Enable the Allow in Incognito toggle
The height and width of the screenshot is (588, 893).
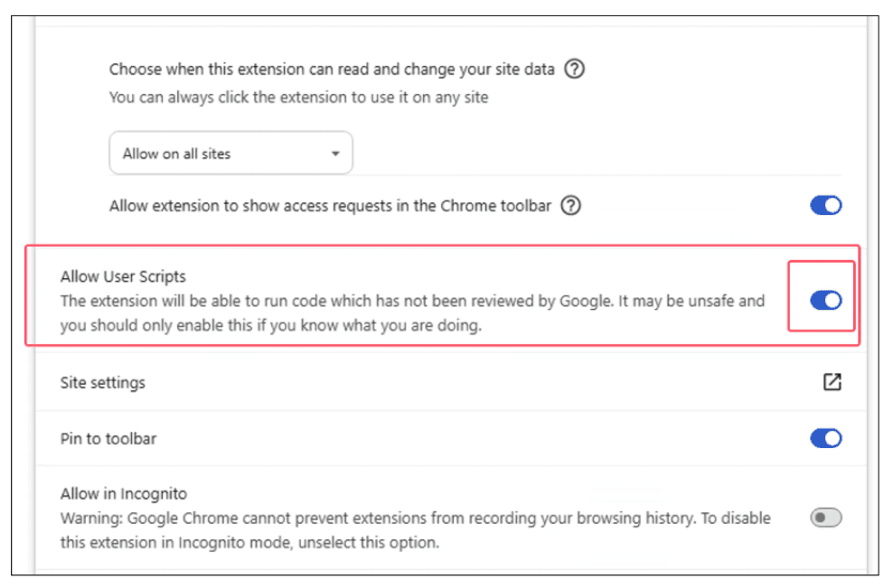pos(826,517)
